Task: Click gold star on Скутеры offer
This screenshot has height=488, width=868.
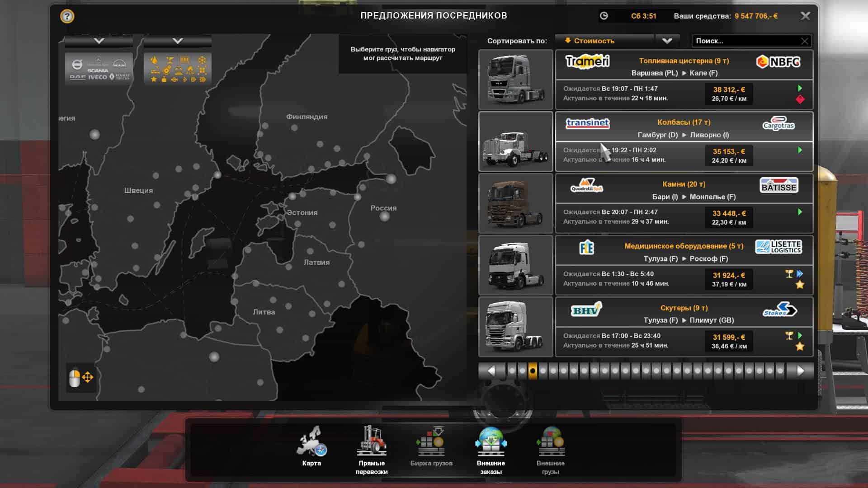Action: tap(800, 347)
